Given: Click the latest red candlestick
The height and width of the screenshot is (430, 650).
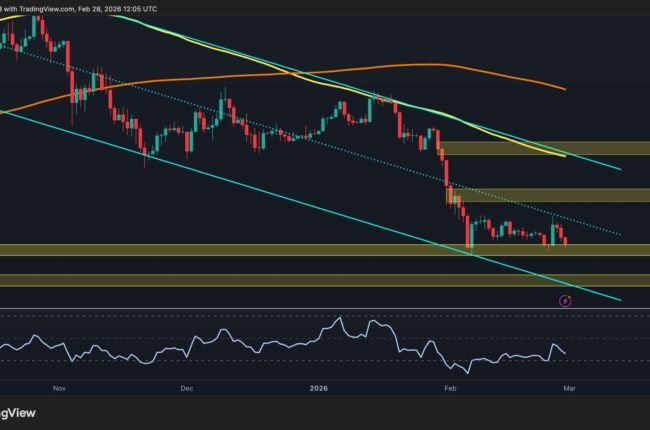Looking at the screenshot, I should coord(566,239).
